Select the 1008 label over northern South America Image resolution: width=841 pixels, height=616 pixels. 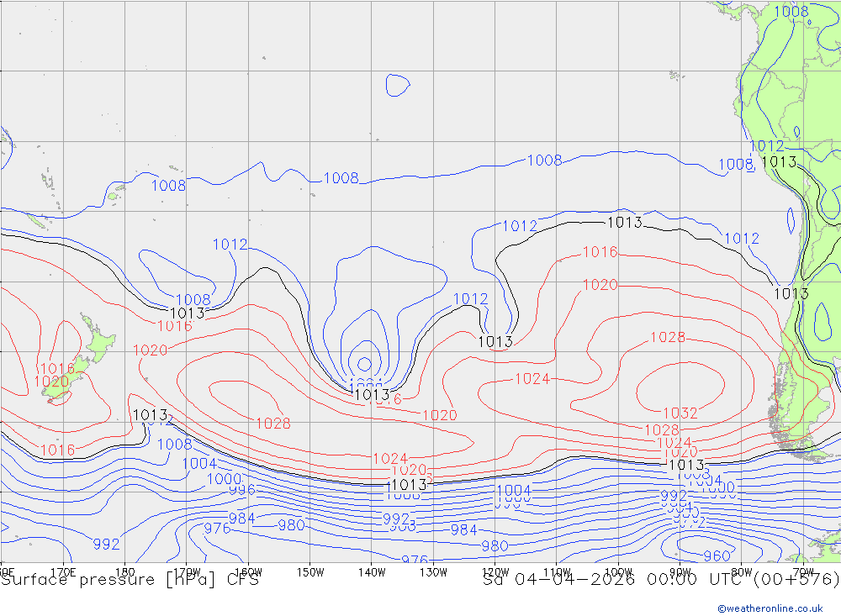pos(791,11)
